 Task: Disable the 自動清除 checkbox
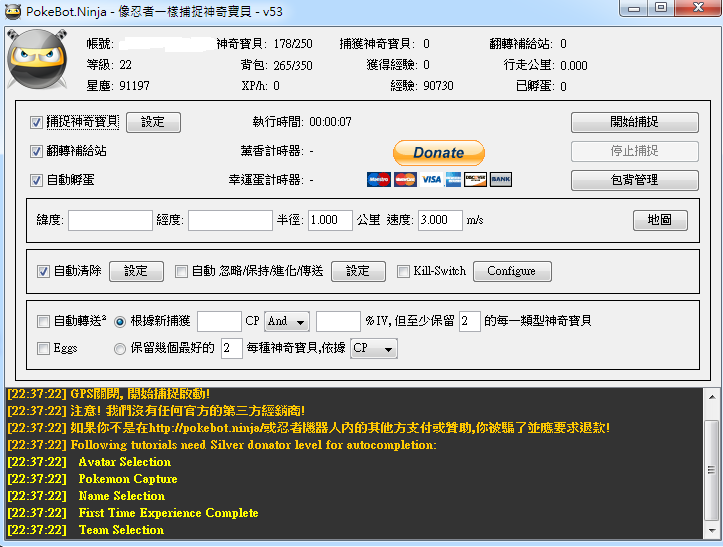[43, 271]
